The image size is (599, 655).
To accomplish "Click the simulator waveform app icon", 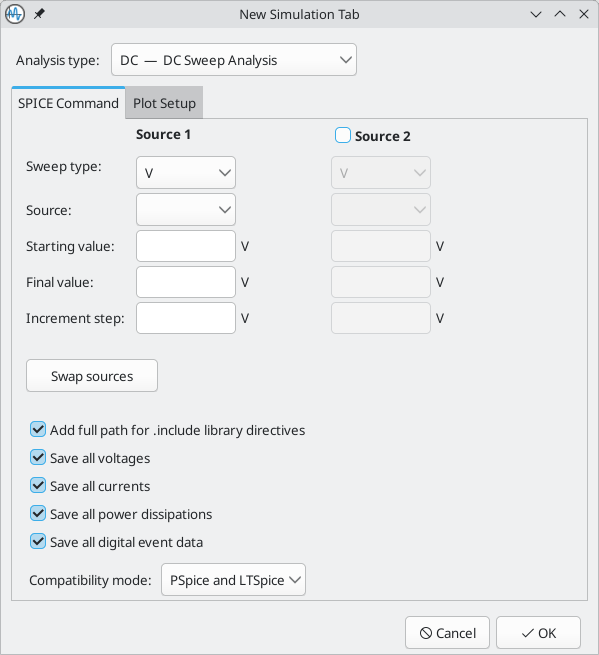I will tap(15, 14).
